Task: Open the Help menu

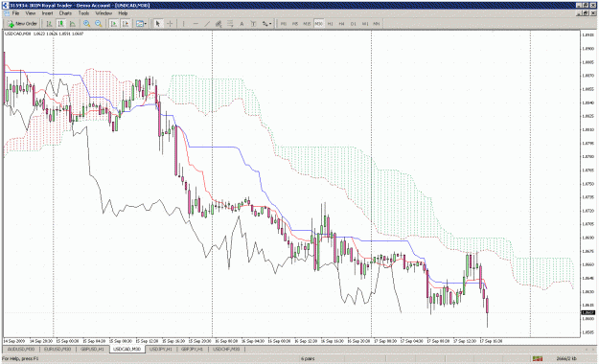Action: click(x=123, y=13)
